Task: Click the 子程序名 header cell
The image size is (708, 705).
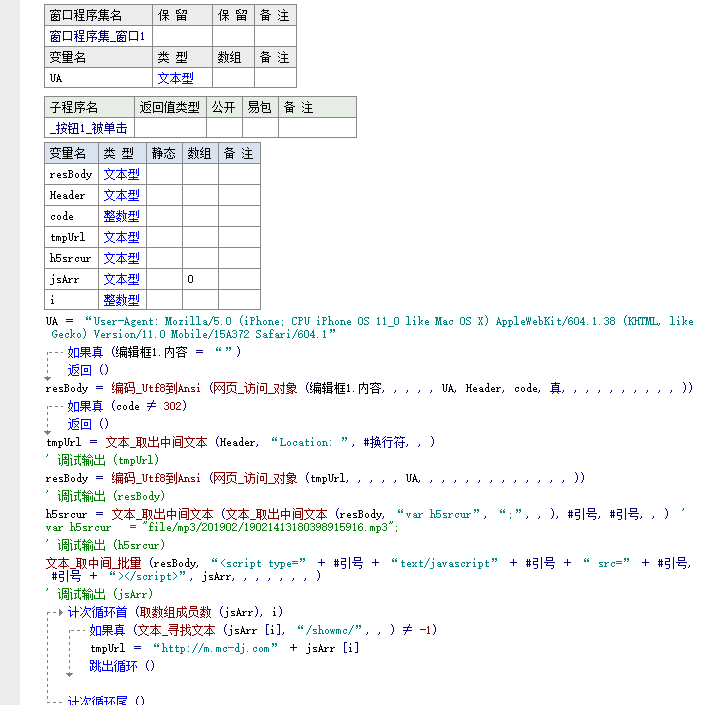Action: 89,107
